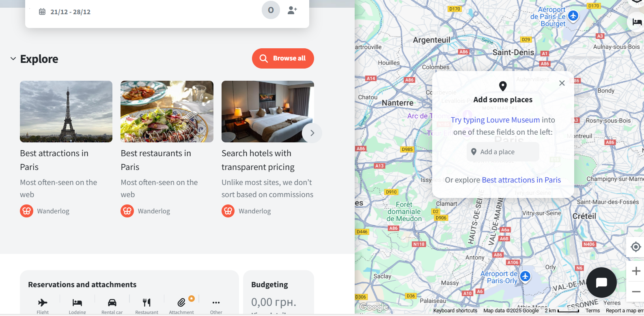Click the Browse all button

click(x=283, y=58)
